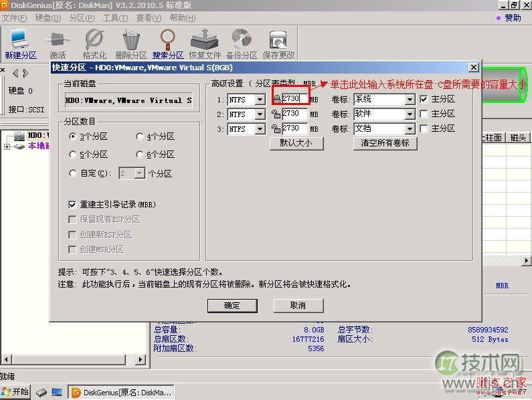Open the 文件(F) menu
The height and width of the screenshot is (400, 532).
(14, 17)
